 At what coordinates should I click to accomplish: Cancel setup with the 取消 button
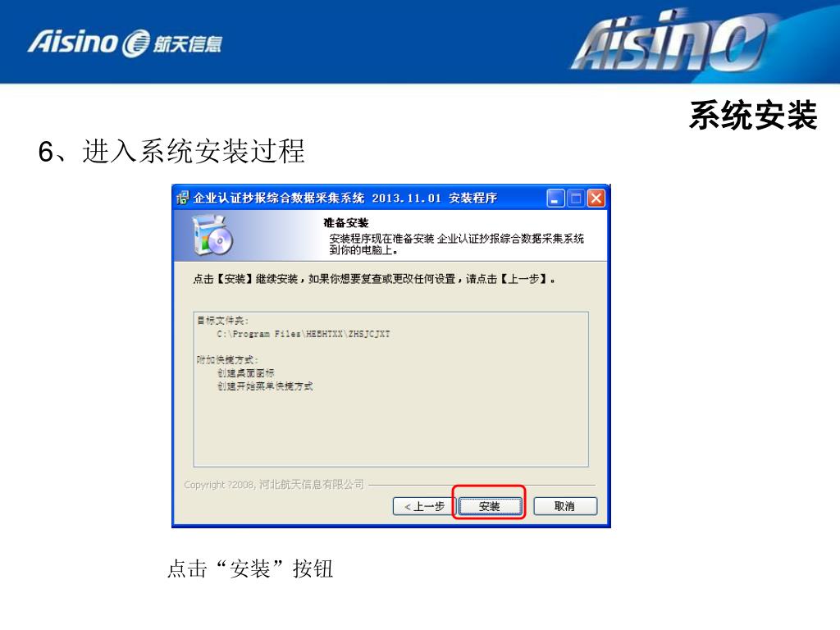[564, 506]
